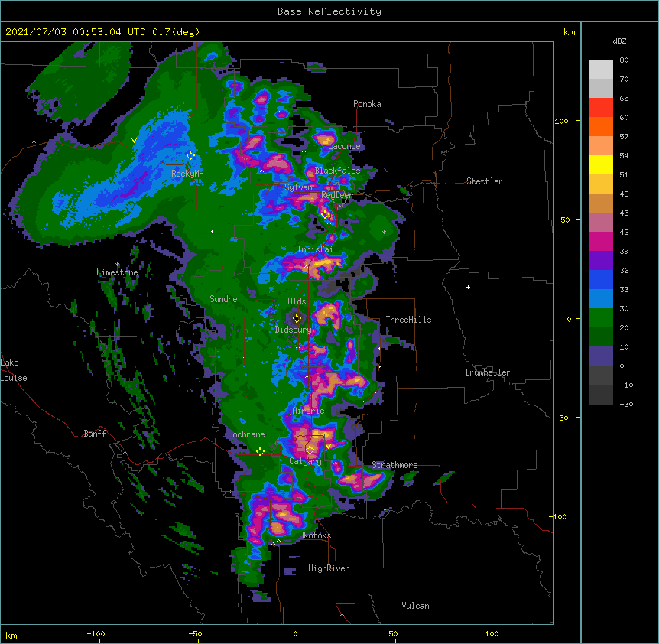
Task: Select the Drumheller city label
Action: [488, 372]
